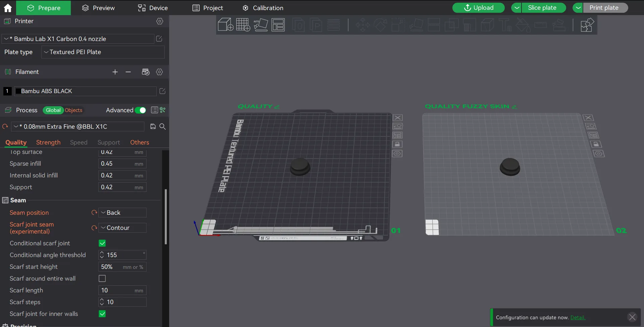Switch the Process scope to Global
The height and width of the screenshot is (327, 644).
pyautogui.click(x=53, y=110)
